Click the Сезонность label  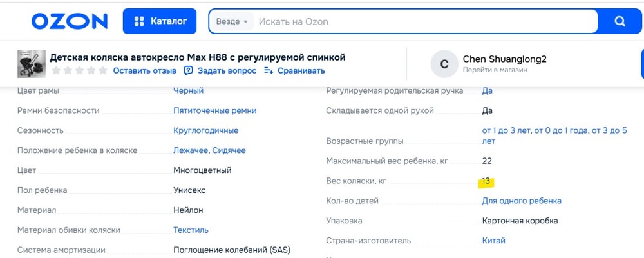[x=40, y=130]
